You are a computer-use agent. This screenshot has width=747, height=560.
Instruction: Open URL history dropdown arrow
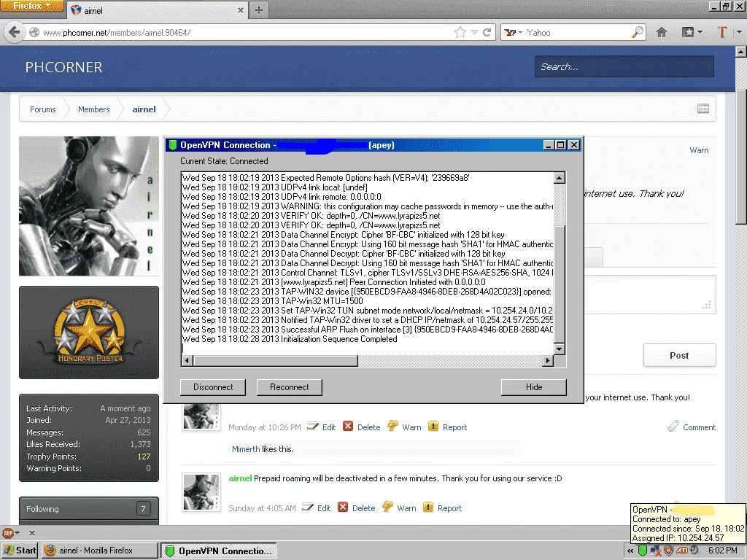[474, 32]
